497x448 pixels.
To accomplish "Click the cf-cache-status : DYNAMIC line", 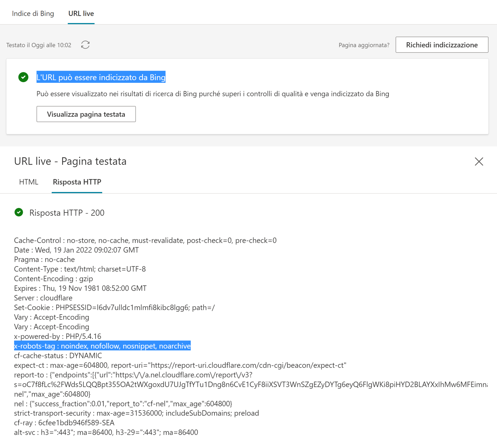I will pyautogui.click(x=58, y=356).
